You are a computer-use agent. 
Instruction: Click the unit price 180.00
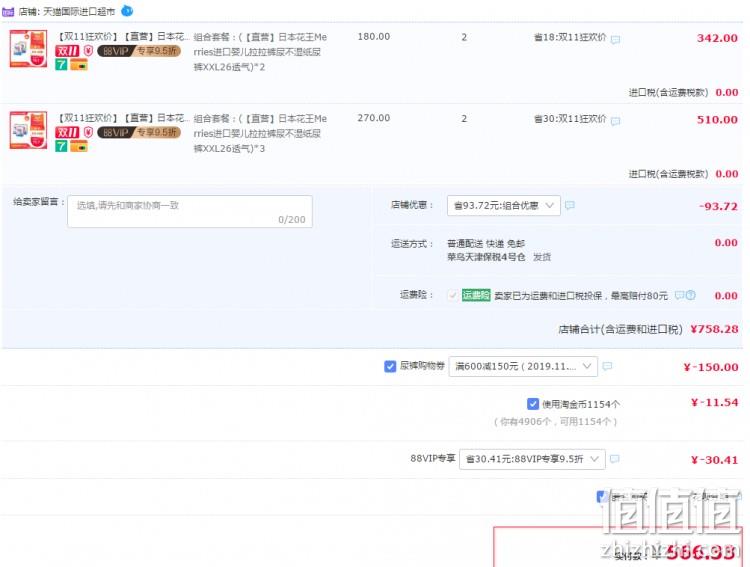pyautogui.click(x=374, y=36)
